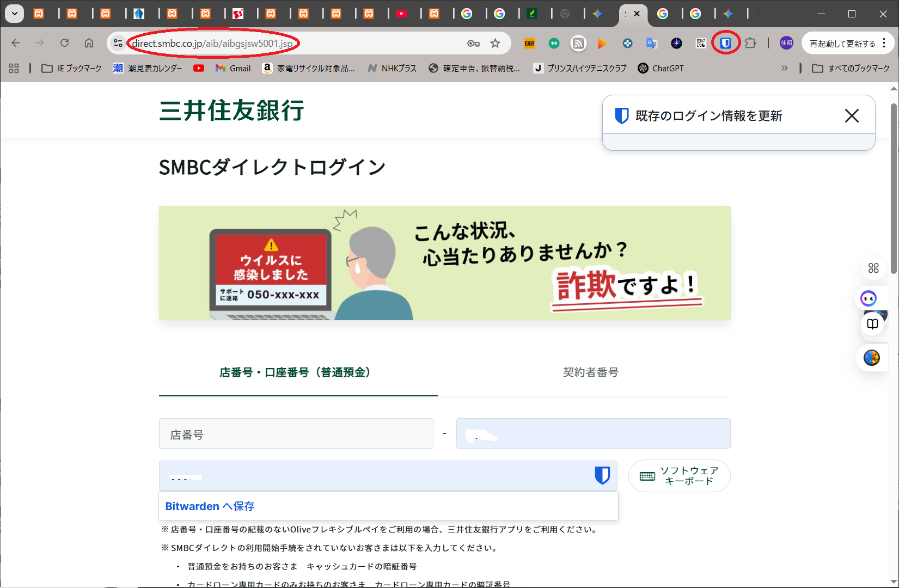Viewport: 899px width, 588px height.
Task: Click the Bitwarden shield inside the password field
Action: click(602, 475)
